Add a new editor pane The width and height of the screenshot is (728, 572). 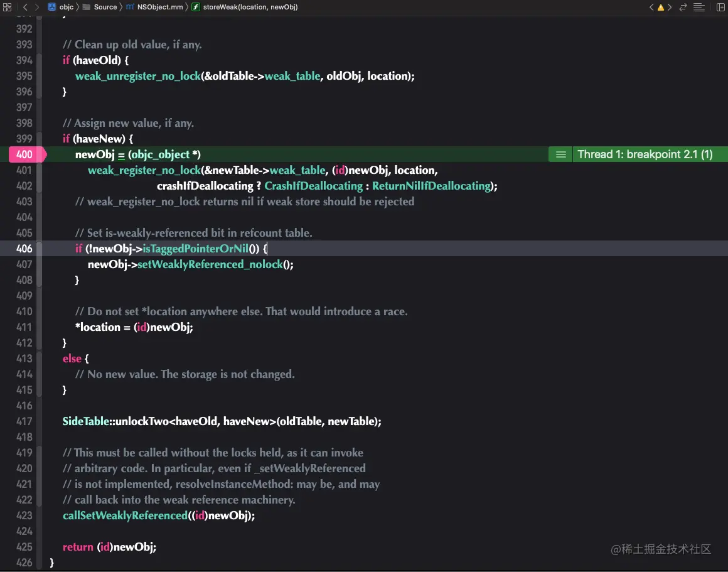tap(720, 7)
